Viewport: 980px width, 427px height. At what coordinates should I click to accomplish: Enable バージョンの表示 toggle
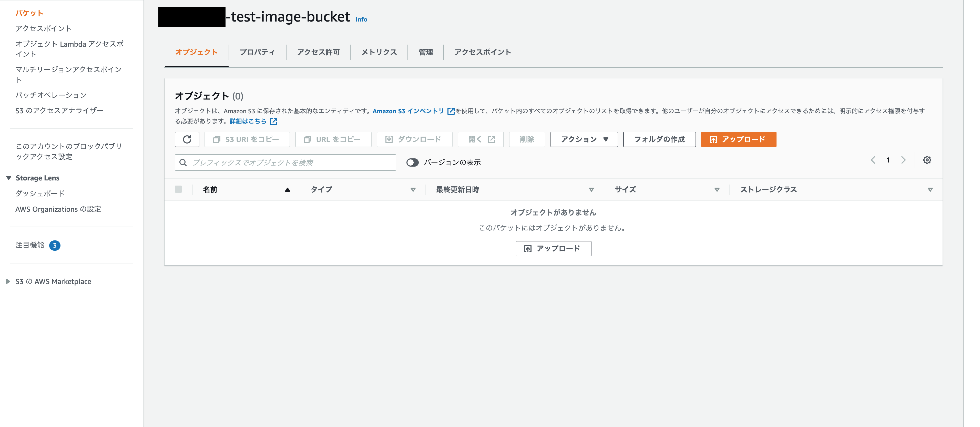[412, 162]
